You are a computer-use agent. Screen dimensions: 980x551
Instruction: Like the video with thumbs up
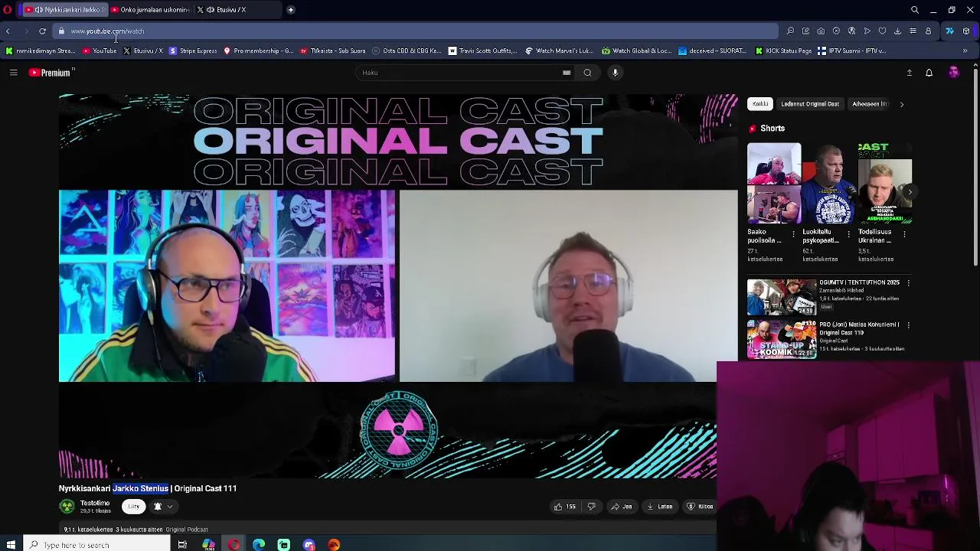[x=564, y=507]
